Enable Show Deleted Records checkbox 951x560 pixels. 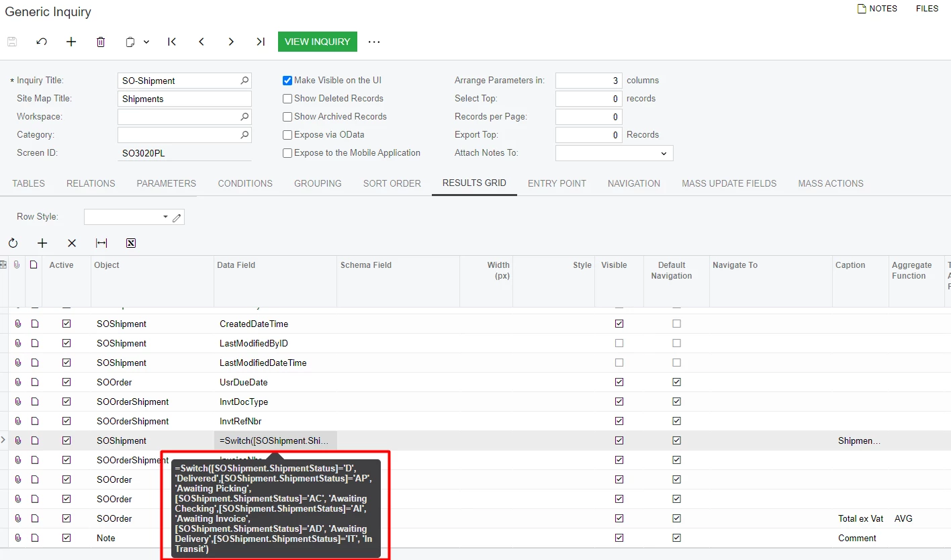point(287,99)
